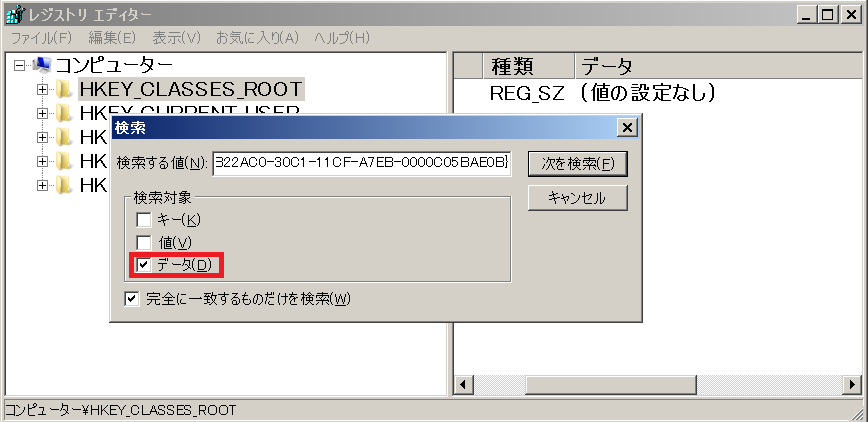This screenshot has width=868, height=422.
Task: Click the HKEY_CURRENT_USER folder icon
Action: pyautogui.click(x=65, y=113)
